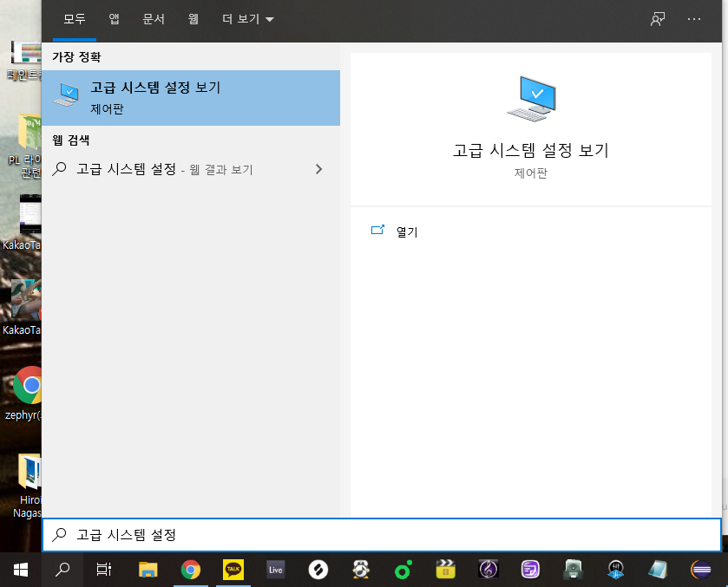Click the zephyr Chrome shortcut on the desktop
The width and height of the screenshot is (728, 587).
pos(28,394)
